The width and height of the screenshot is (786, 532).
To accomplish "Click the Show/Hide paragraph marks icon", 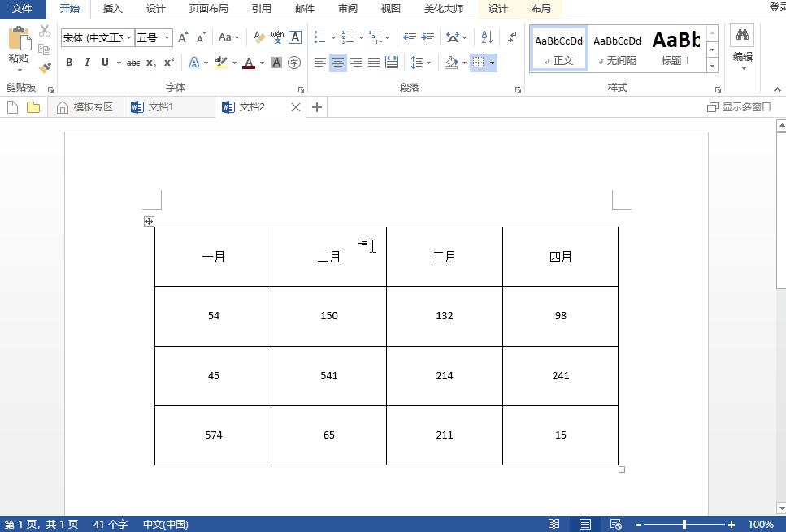I will click(x=510, y=37).
